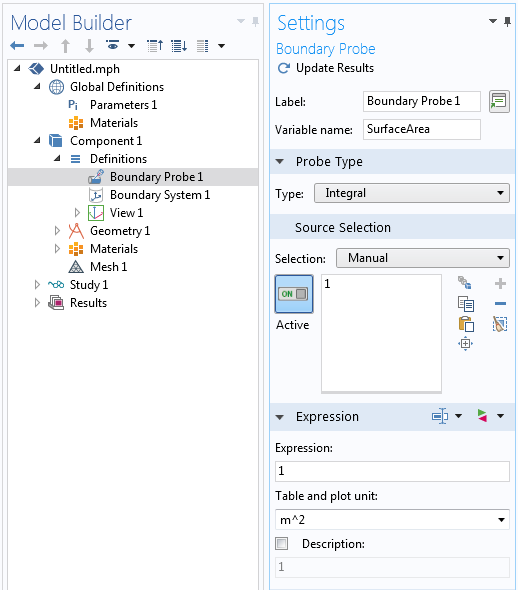
Task: Click the Variable name field with SurfaceArea
Action: coord(422,129)
